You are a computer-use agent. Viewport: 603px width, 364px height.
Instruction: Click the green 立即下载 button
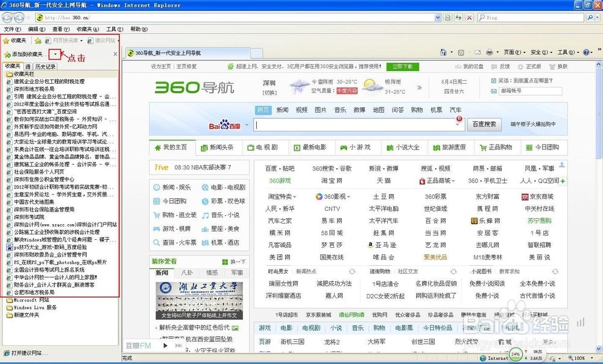(403, 66)
